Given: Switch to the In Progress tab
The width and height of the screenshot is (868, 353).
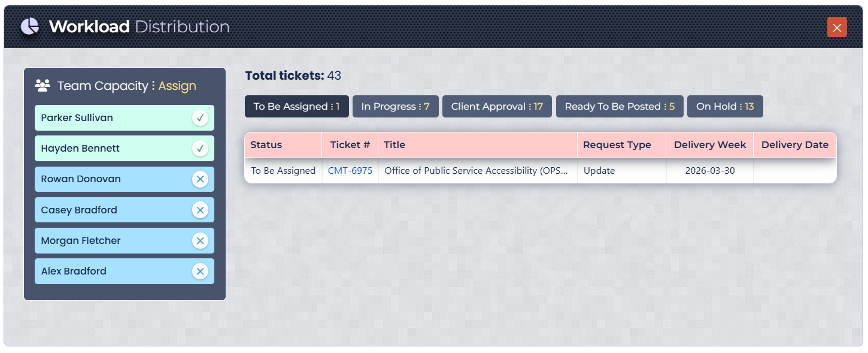Looking at the screenshot, I should (395, 107).
